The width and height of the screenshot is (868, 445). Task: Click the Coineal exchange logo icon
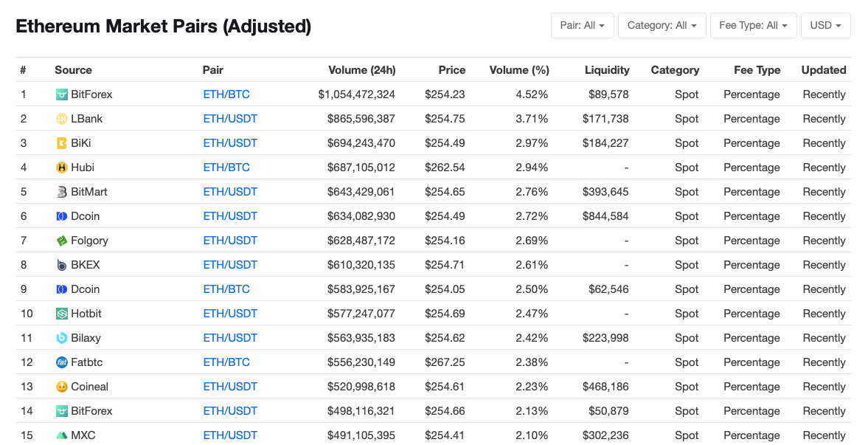coord(62,387)
